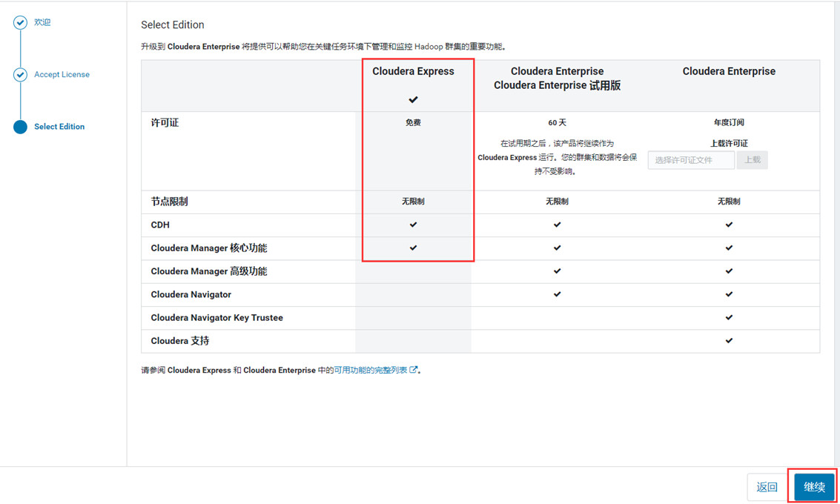Click the Navigator Key Trustee row checkmark
The height and width of the screenshot is (504, 840).
[729, 318]
